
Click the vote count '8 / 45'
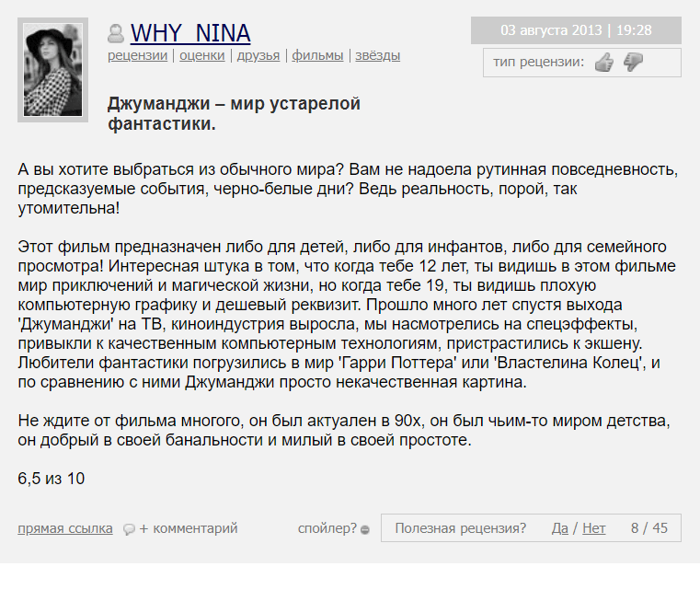649,528
